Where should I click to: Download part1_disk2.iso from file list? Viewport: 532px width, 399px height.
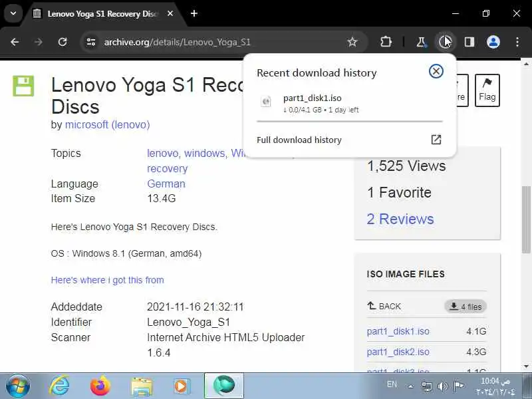click(x=398, y=352)
